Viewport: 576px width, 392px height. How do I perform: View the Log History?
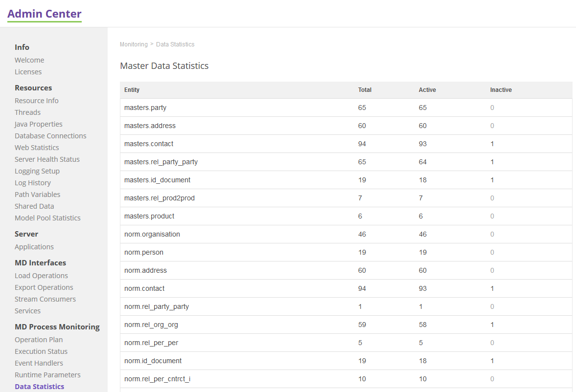(32, 182)
